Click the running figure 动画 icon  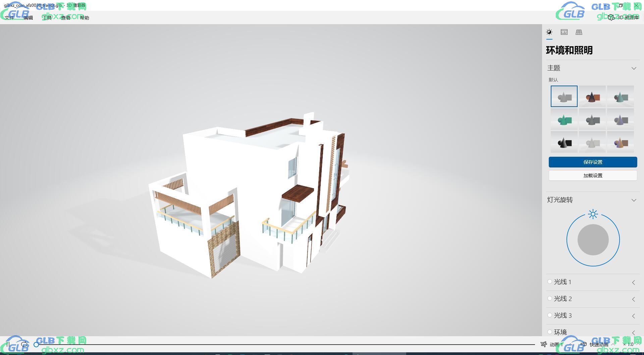pos(544,344)
